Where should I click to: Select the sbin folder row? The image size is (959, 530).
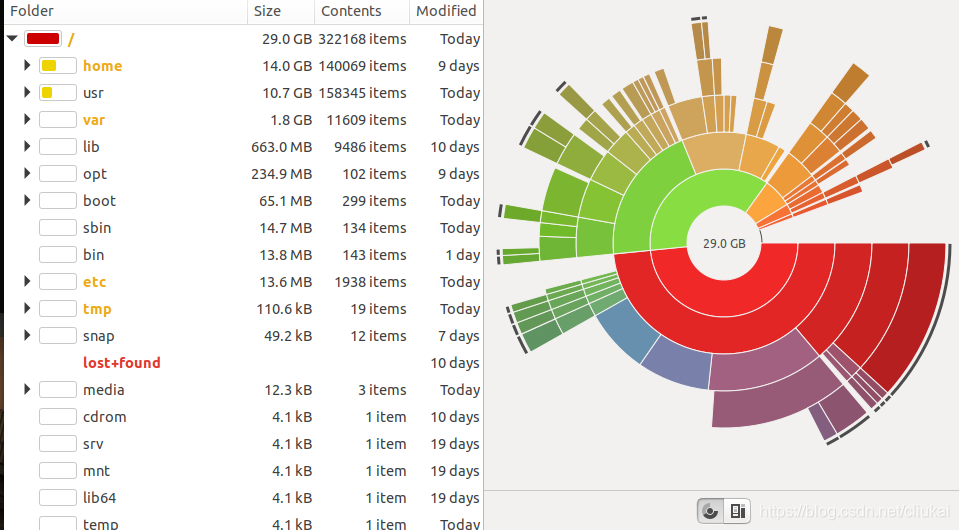click(x=243, y=227)
